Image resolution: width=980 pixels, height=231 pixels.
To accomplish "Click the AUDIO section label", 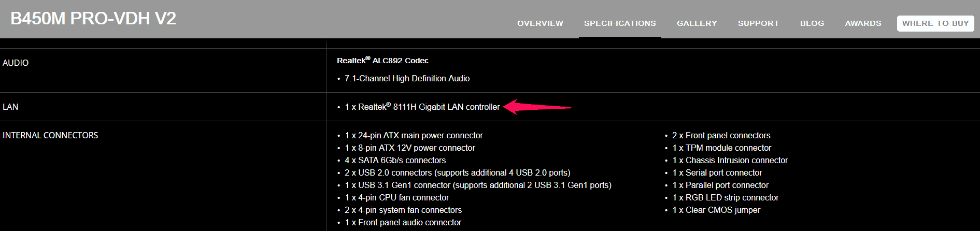I will (16, 63).
